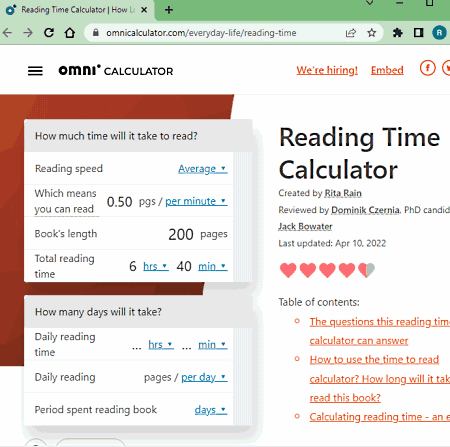Select the Reading Time Calculator browser tab

click(79, 10)
